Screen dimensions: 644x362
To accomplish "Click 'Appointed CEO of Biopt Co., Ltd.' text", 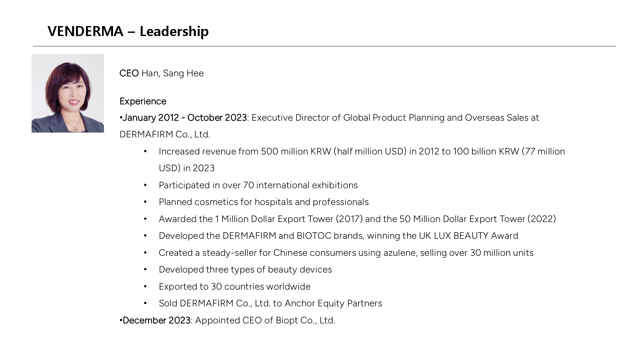I will [x=265, y=320].
